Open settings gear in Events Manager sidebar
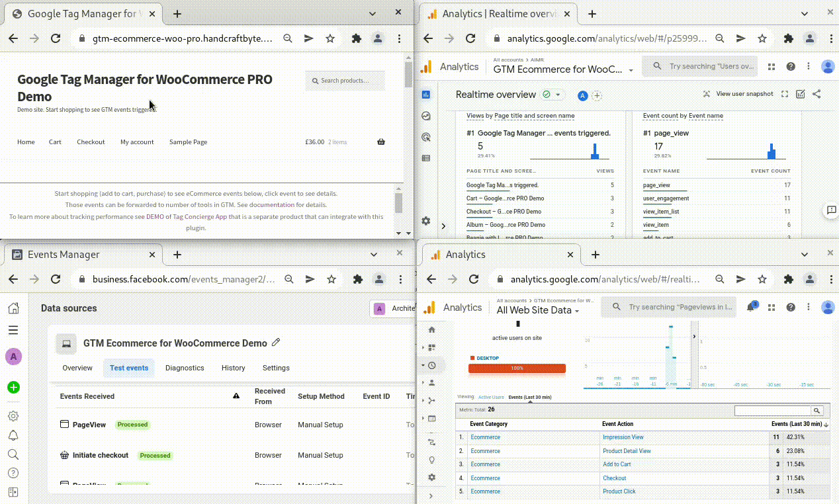The width and height of the screenshot is (839, 504). pos(13,416)
